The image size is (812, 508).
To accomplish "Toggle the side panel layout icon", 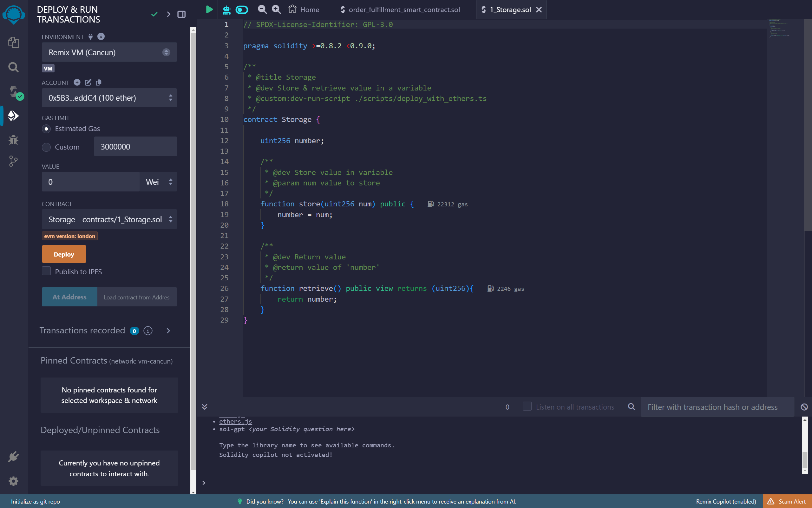I will click(181, 14).
